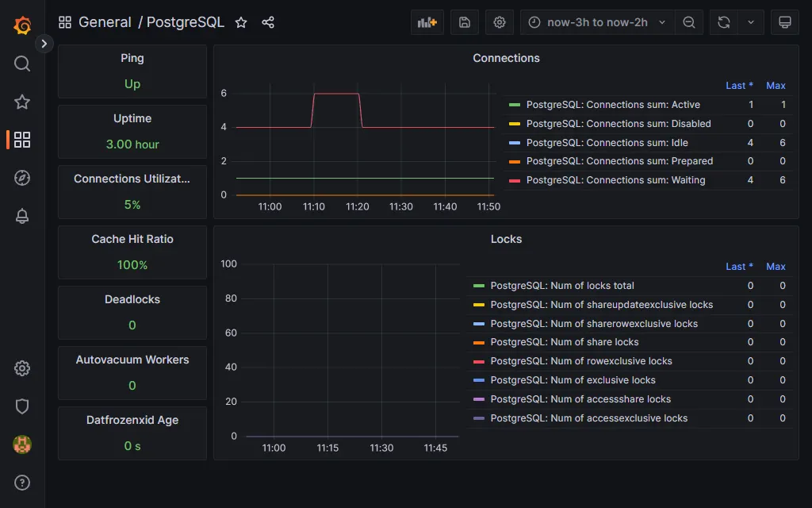Click the dashboard grid icon beside General
The height and width of the screenshot is (508, 812).
pos(65,22)
